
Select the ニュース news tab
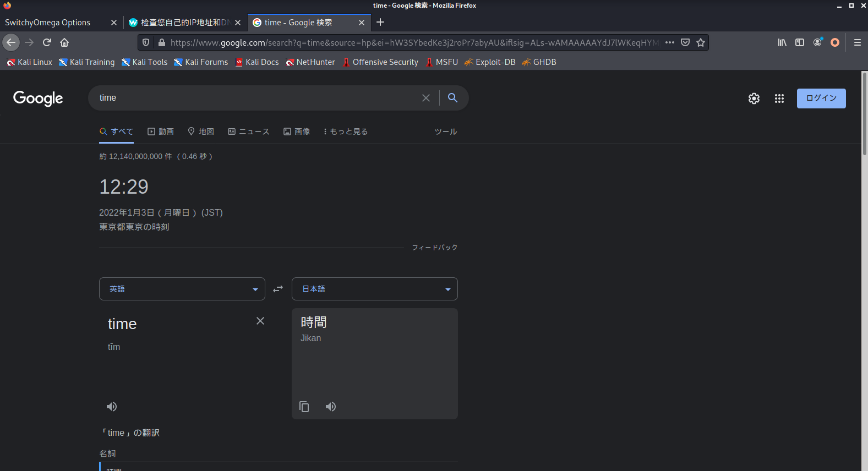click(249, 132)
